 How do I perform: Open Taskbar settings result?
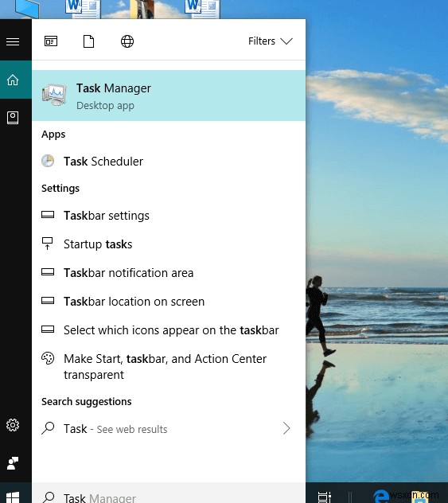point(169,215)
